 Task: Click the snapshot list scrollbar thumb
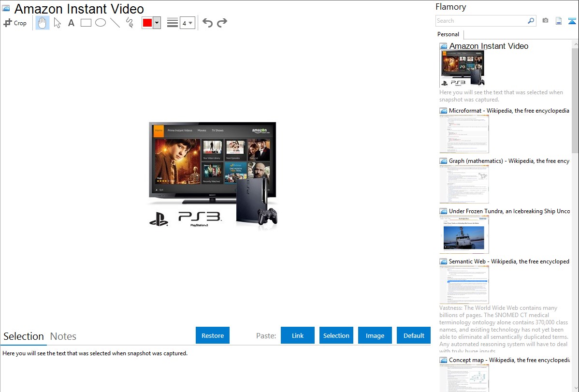[575, 100]
